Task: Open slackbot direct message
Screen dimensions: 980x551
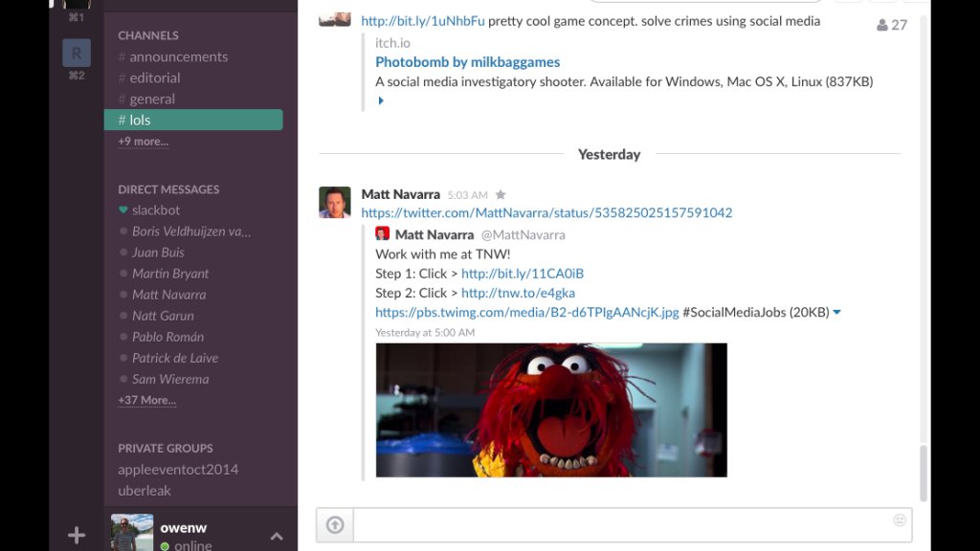Action: point(156,209)
